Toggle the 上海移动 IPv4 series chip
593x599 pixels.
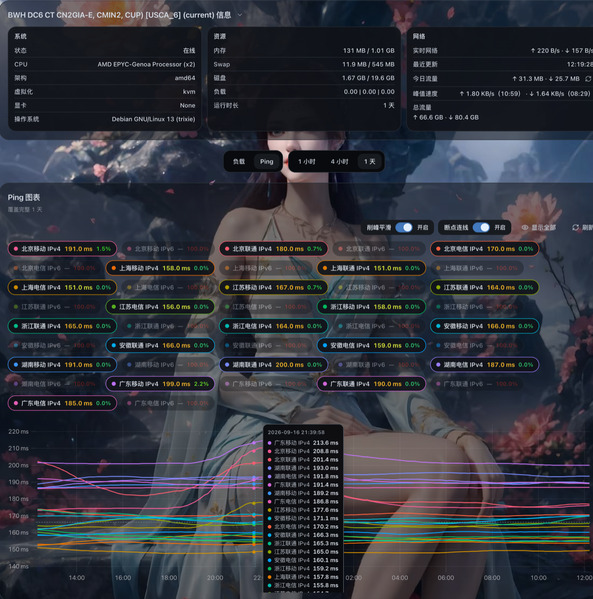[160, 268]
